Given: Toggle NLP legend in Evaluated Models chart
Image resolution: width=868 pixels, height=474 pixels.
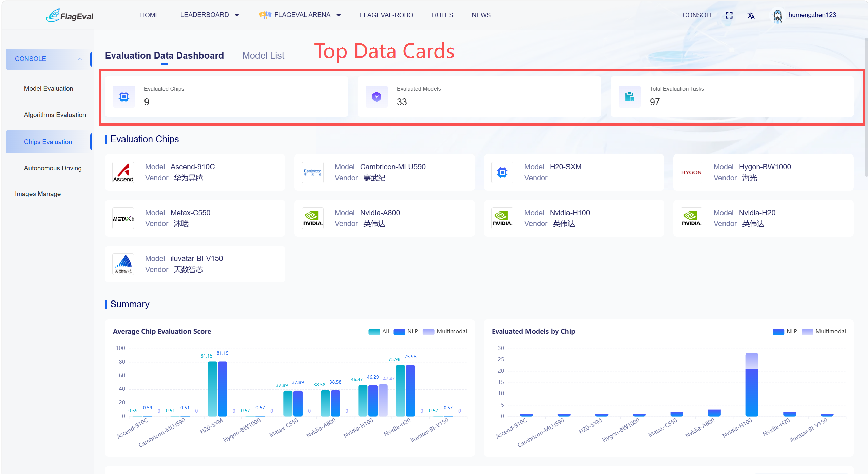Looking at the screenshot, I should pyautogui.click(x=785, y=332).
